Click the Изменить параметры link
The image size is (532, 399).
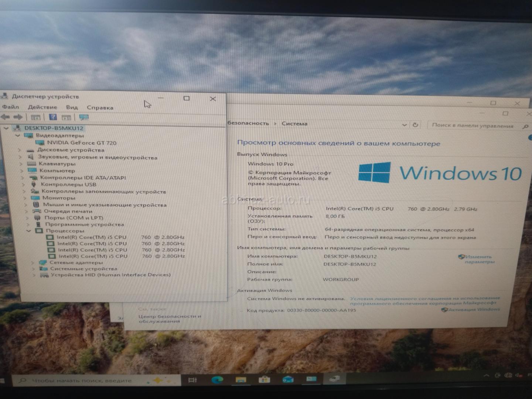coord(479,259)
